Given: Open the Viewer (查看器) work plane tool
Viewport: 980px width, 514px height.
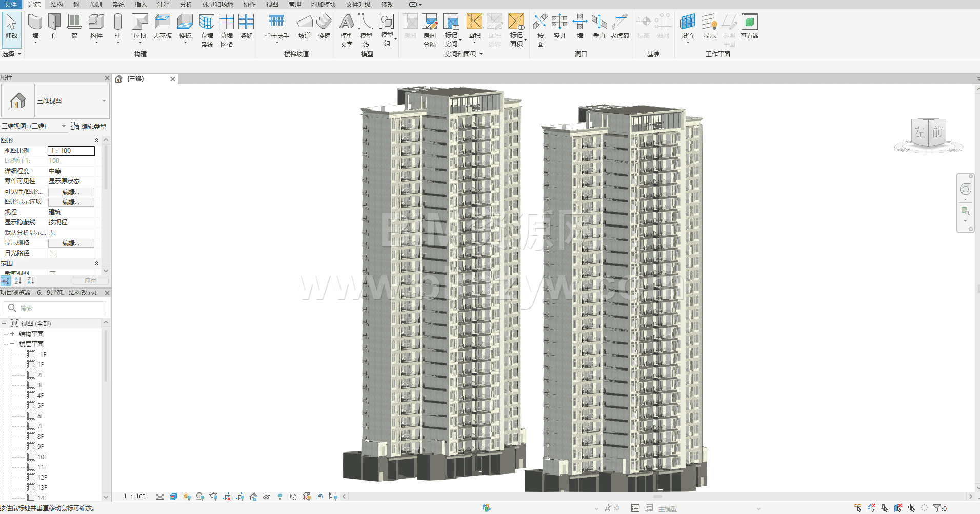Looking at the screenshot, I should coord(749,27).
